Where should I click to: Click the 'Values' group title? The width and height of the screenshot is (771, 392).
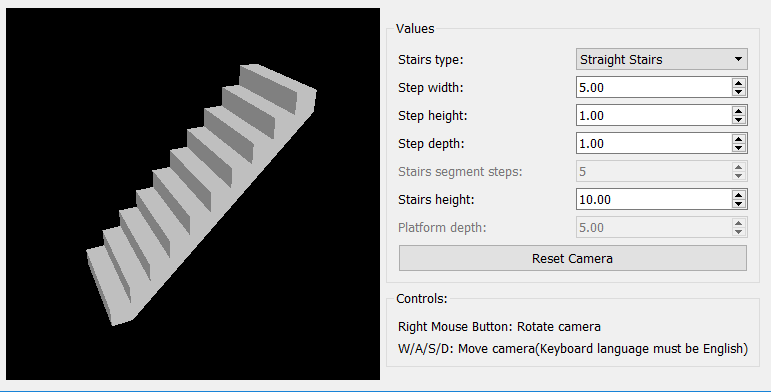(415, 29)
